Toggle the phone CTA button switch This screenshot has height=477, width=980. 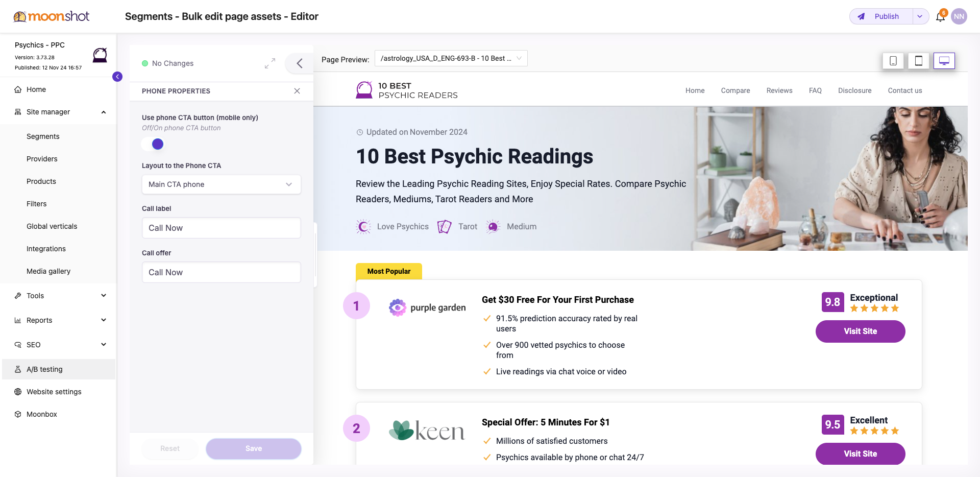tap(153, 144)
